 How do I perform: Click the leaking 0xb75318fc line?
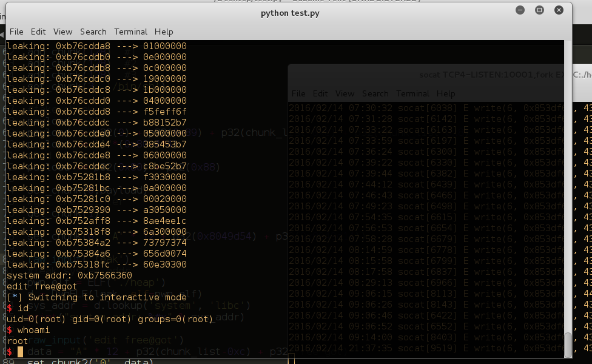pos(96,265)
